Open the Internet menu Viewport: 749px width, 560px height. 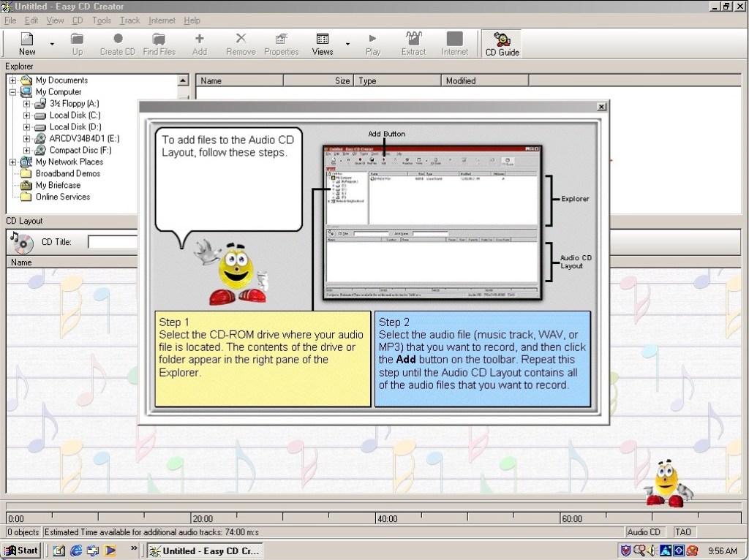point(162,20)
